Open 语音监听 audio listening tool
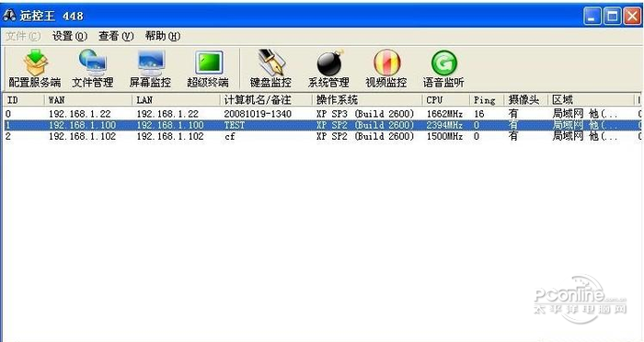This screenshot has width=644, height=342. [443, 69]
